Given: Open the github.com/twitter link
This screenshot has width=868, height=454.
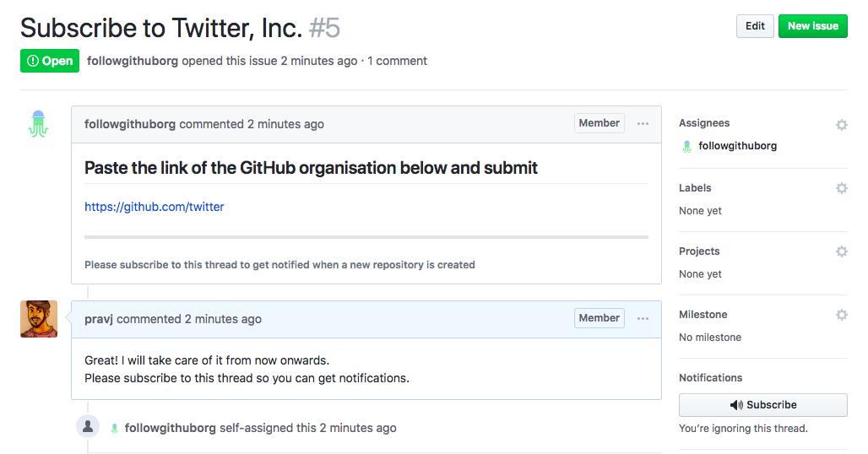Looking at the screenshot, I should point(155,207).
